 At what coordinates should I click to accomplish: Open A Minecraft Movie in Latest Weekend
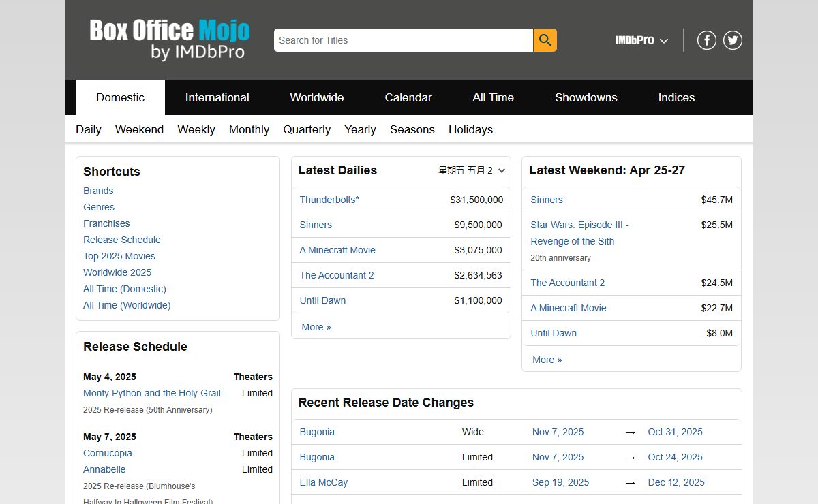click(569, 308)
